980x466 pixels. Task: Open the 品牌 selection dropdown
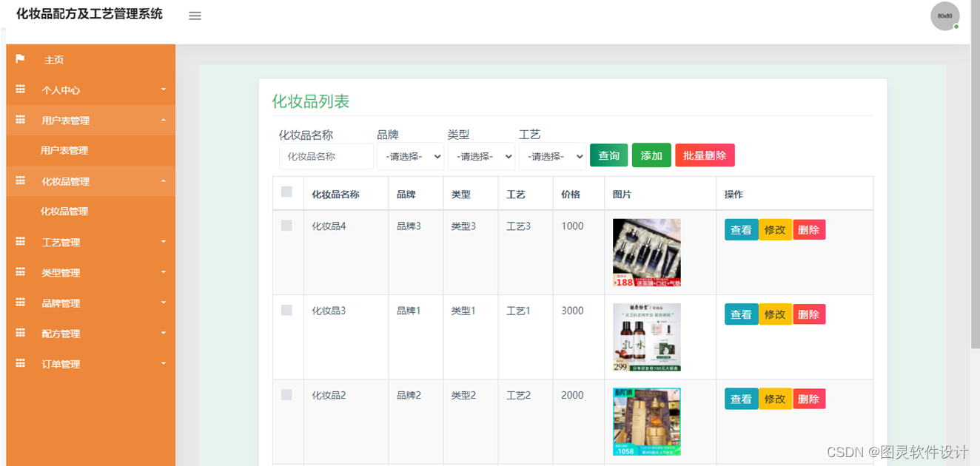coord(410,157)
